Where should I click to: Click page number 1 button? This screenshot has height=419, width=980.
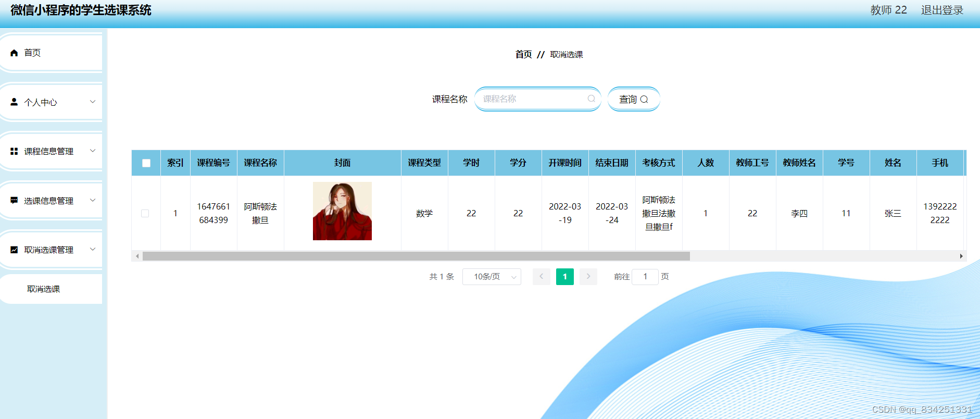pyautogui.click(x=564, y=277)
